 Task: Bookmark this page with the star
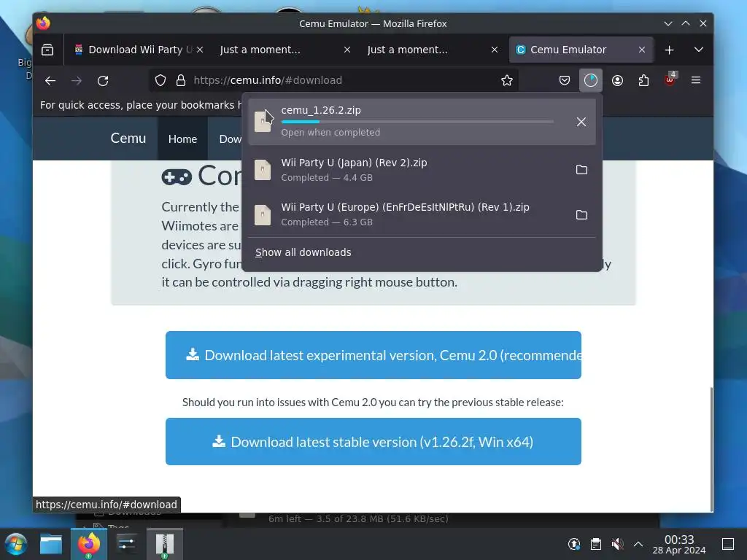tap(507, 80)
